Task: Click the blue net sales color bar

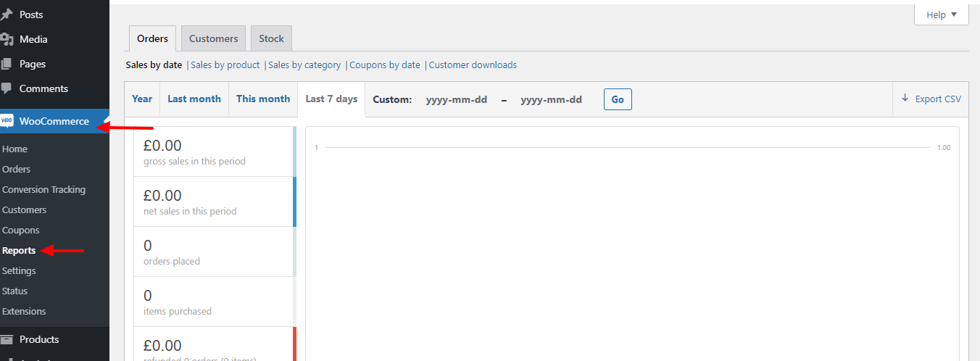Action: tap(294, 202)
